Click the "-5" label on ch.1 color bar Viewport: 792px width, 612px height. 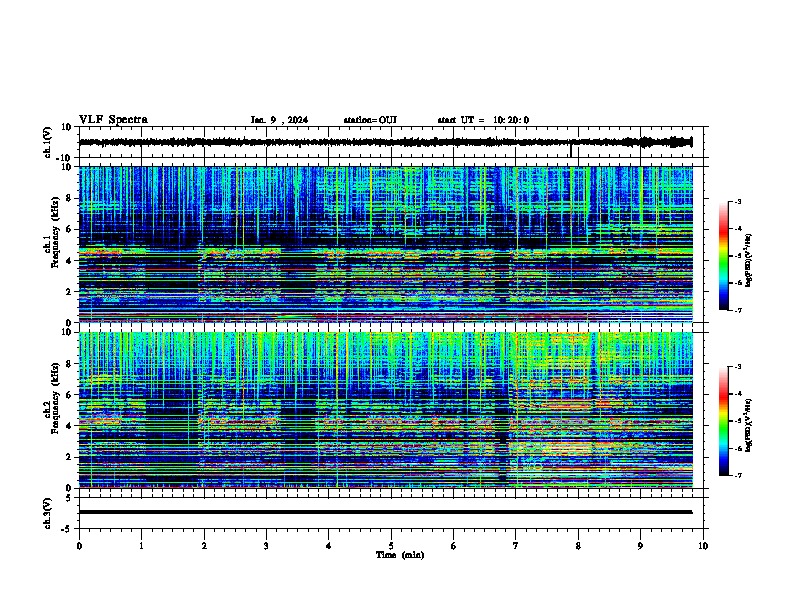coord(738,256)
